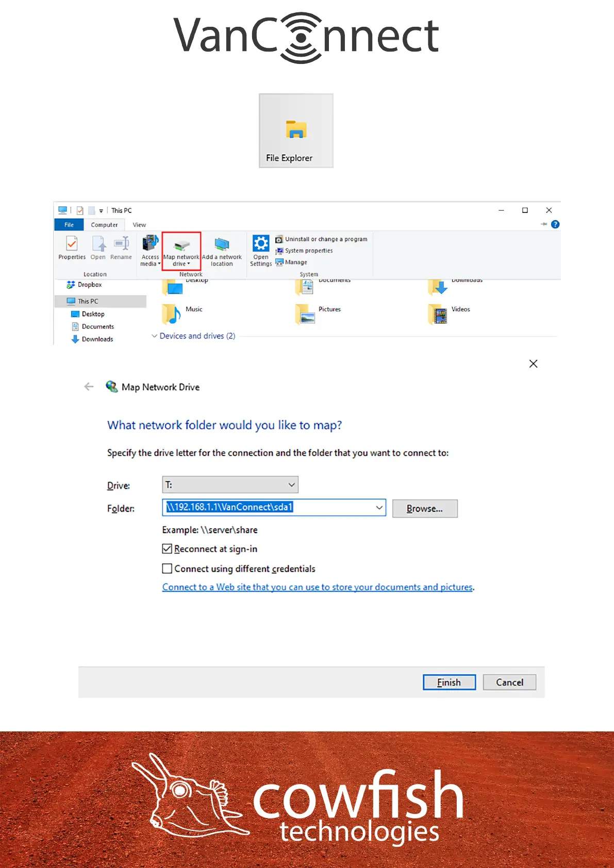
Task: Open the Folder path dropdown arrow
Action: 379,508
